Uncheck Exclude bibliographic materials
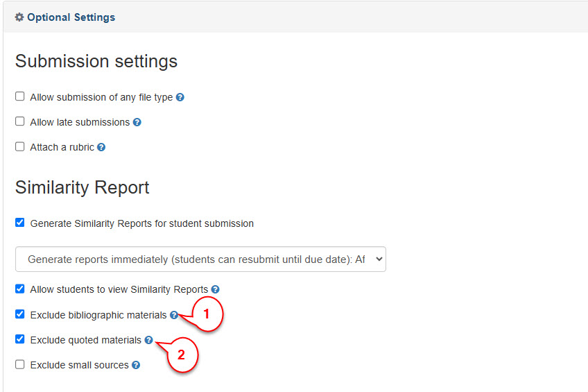Viewport: 588px width, 392px height. [x=20, y=314]
